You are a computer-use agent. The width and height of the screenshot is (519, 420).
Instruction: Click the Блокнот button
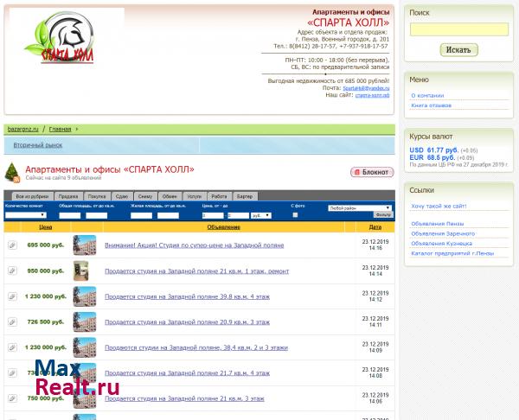[372, 172]
